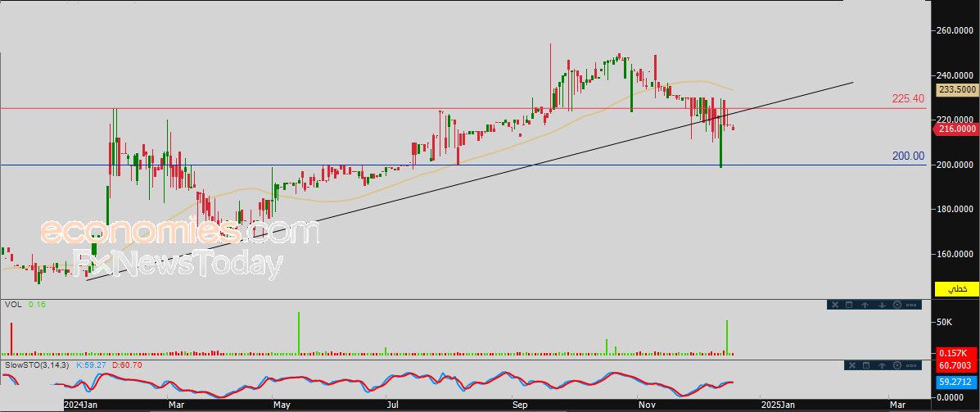The height and width of the screenshot is (412, 980).
Task: Click the 60.7003 stochastic D tag
Action: click(957, 364)
